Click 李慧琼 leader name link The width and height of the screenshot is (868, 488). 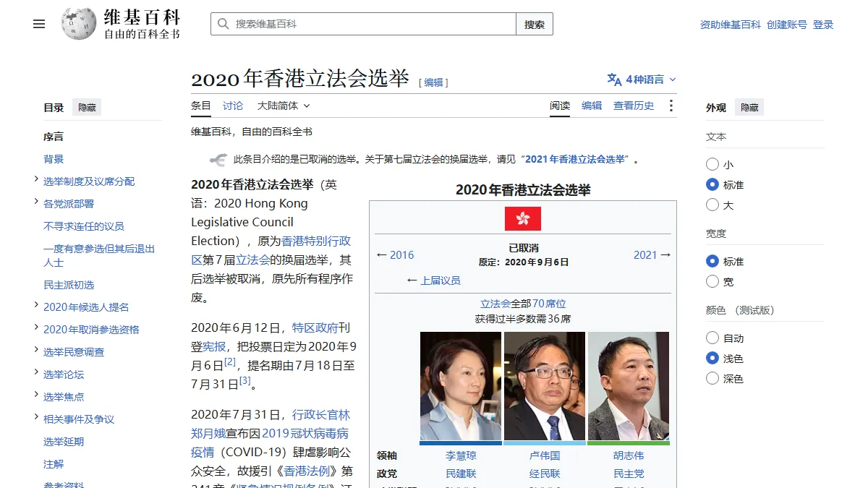(x=461, y=455)
